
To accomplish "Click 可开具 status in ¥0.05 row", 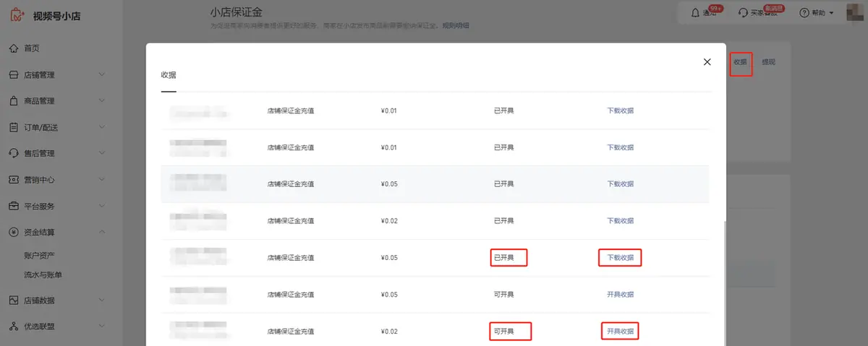I will coord(503,295).
